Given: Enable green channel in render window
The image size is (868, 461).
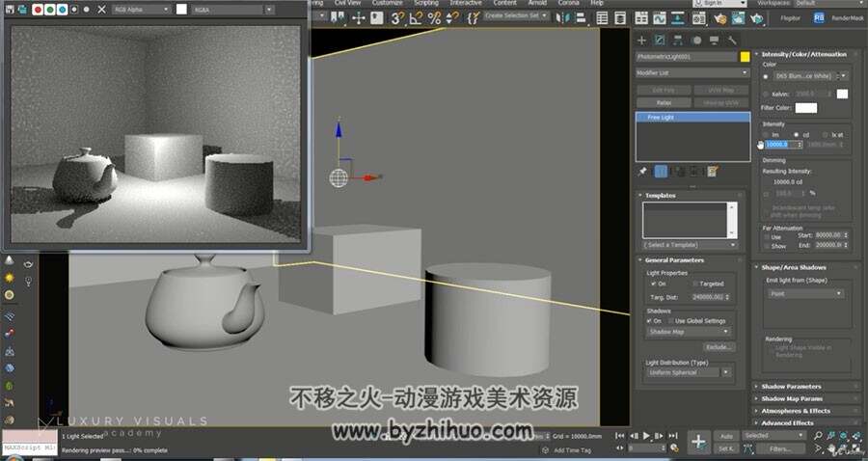Looking at the screenshot, I should (50, 10).
